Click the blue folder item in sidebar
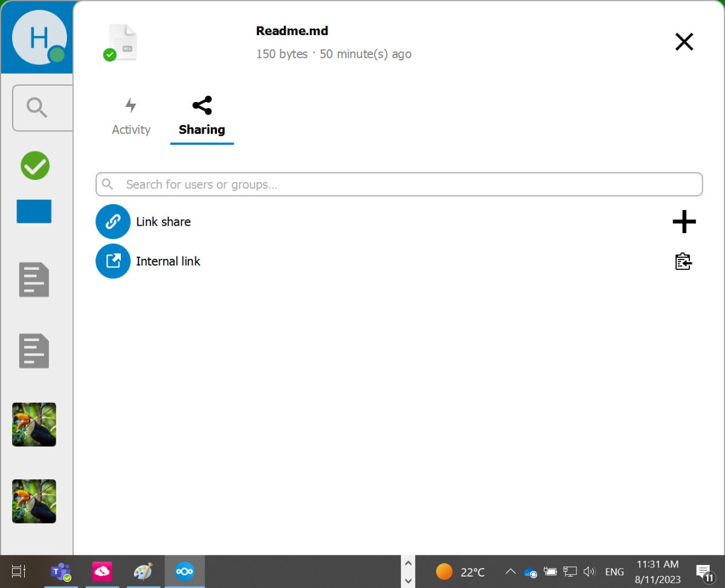The image size is (725, 588). coord(34,211)
